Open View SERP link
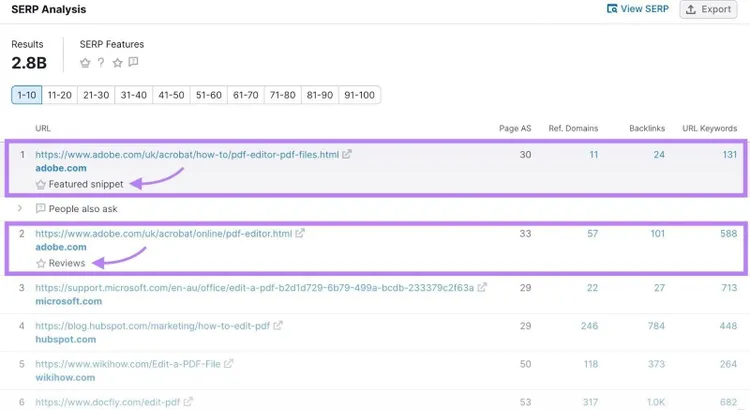Image resolution: width=750 pixels, height=410 pixels. pos(638,9)
